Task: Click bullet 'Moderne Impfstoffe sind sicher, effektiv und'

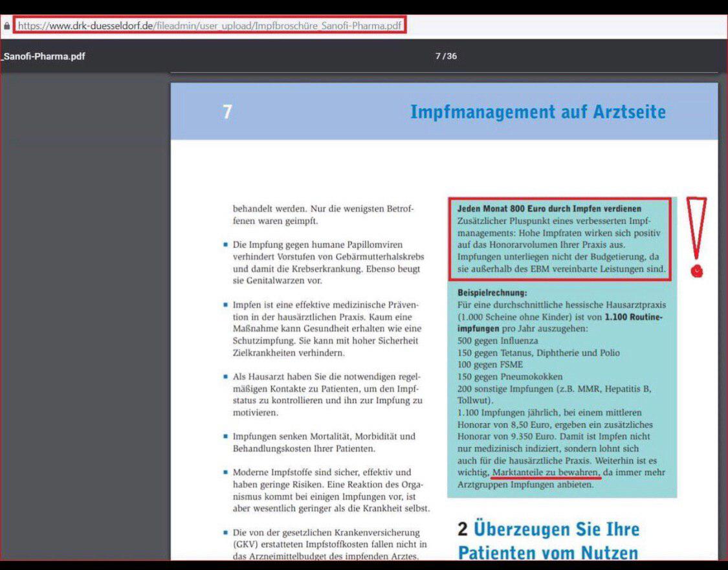Action: tap(322, 472)
